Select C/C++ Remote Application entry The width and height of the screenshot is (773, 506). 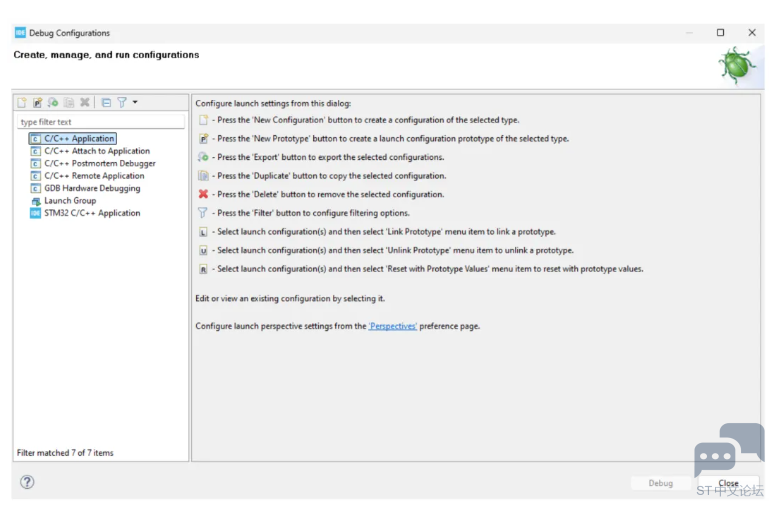94,176
